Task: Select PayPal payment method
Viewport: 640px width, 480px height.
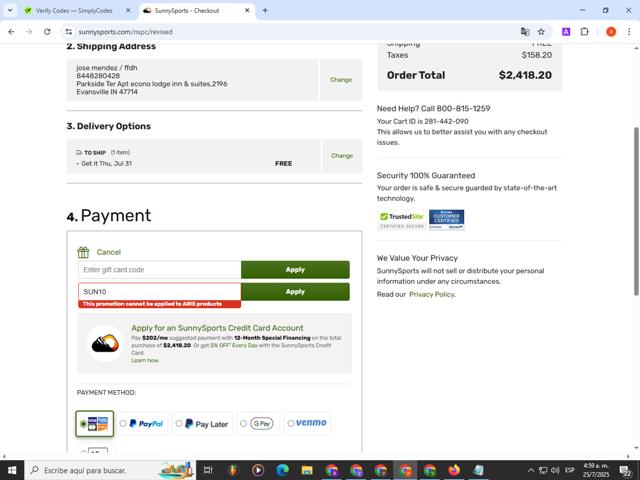Action: 142,424
